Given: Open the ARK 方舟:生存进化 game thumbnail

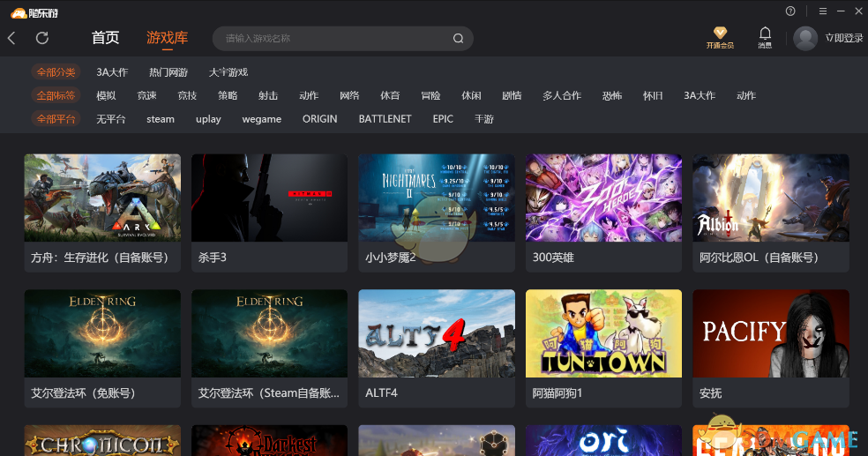Looking at the screenshot, I should pos(102,198).
